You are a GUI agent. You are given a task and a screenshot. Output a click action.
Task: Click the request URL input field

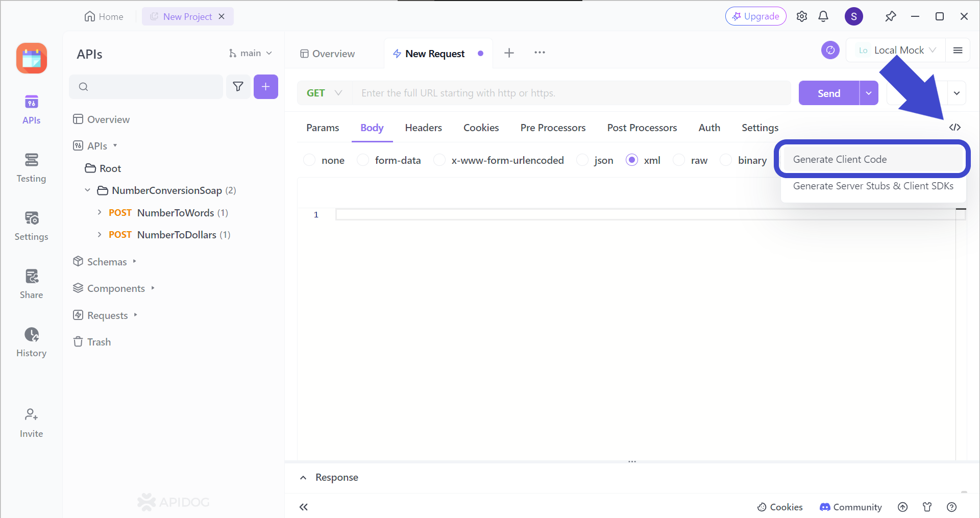572,93
